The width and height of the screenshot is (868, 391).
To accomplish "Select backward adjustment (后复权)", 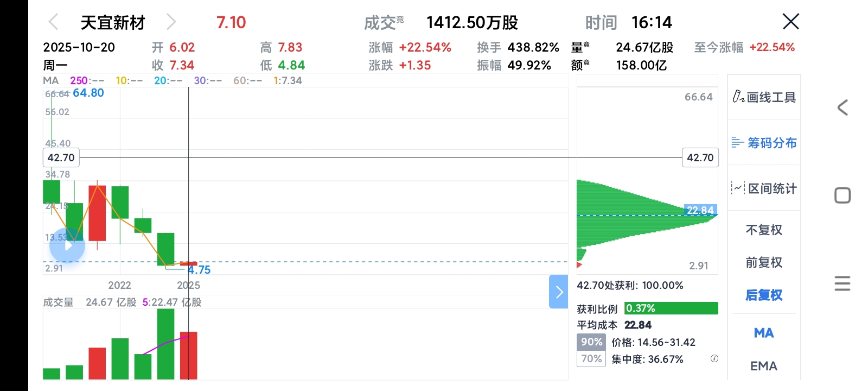I will 764,295.
